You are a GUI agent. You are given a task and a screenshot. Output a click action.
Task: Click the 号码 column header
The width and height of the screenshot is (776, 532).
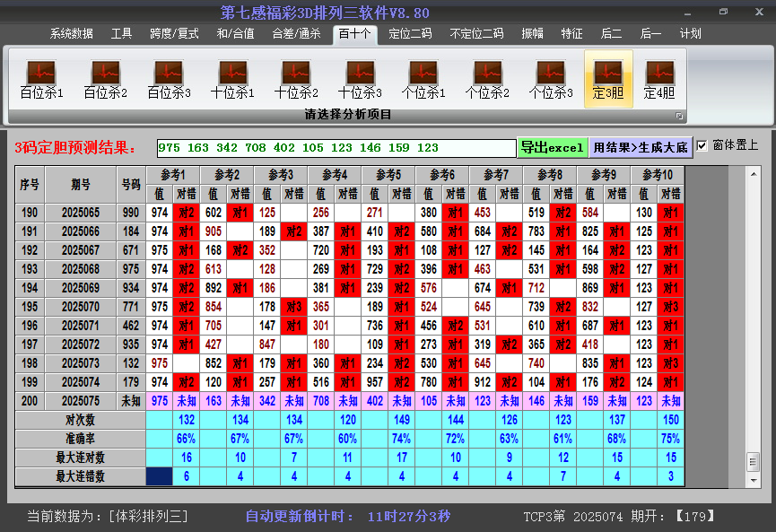click(x=131, y=185)
